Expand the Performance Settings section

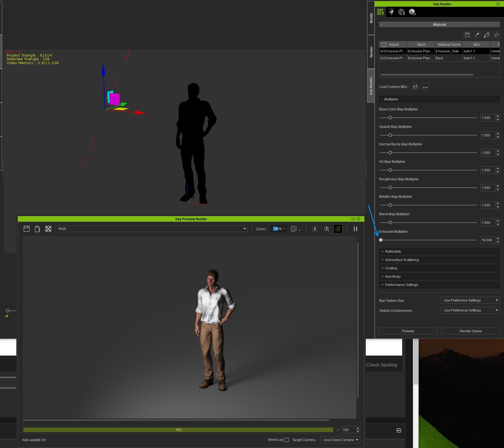(x=439, y=285)
